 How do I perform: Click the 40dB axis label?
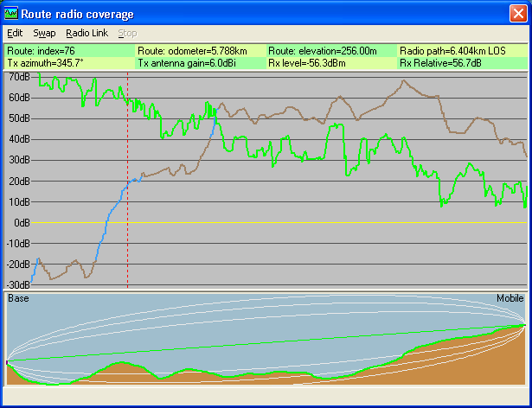point(19,139)
